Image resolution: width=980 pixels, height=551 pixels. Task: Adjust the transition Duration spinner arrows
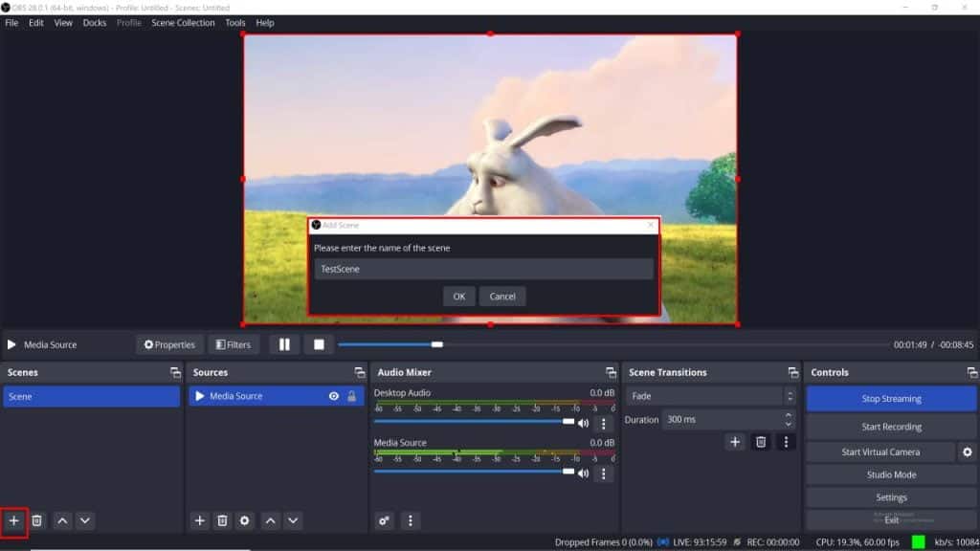tap(789, 419)
